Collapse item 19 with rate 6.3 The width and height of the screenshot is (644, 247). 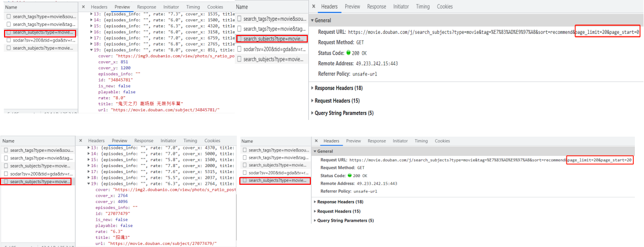89,184
